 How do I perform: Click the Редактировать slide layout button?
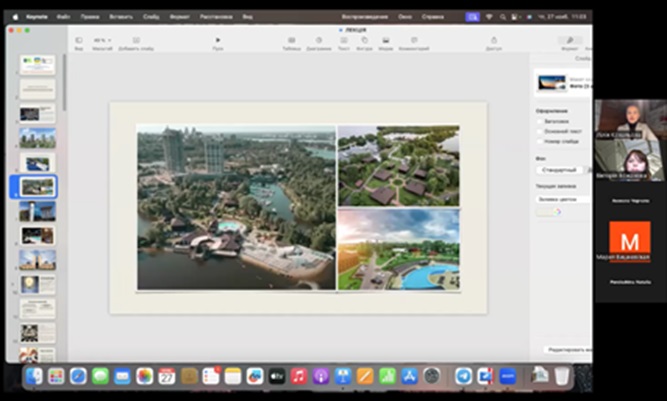tap(568, 349)
